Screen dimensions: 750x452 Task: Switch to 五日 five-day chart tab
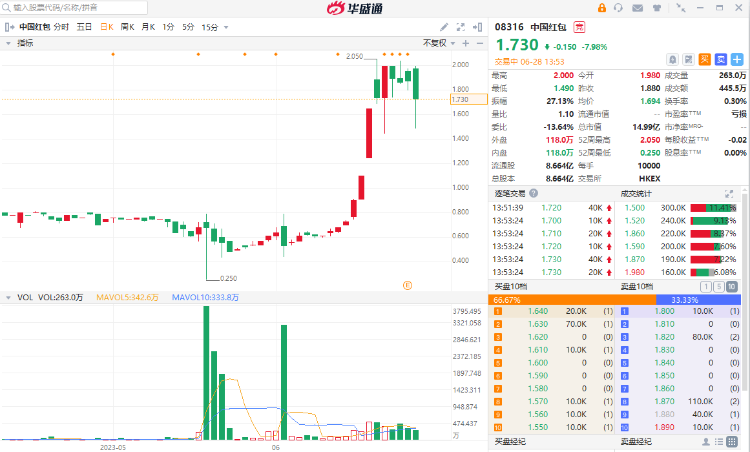point(84,27)
